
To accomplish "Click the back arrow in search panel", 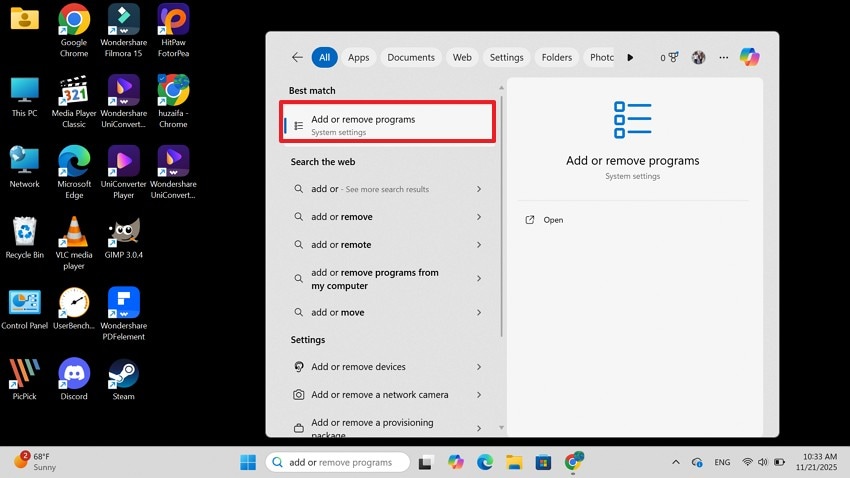I will coord(297,57).
